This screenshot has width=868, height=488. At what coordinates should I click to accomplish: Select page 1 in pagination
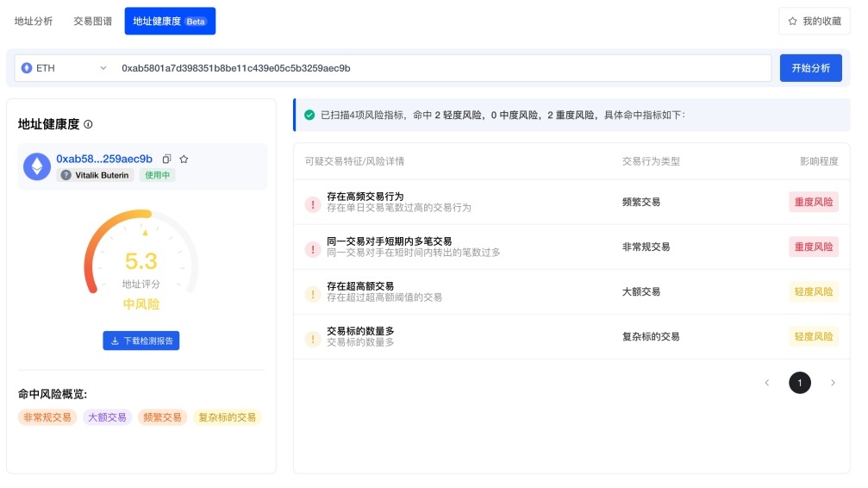tap(799, 383)
